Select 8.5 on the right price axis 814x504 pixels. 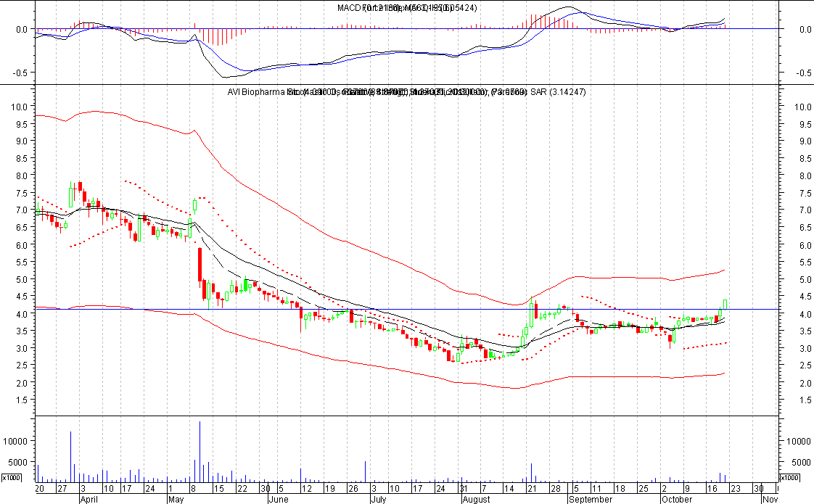click(x=805, y=158)
